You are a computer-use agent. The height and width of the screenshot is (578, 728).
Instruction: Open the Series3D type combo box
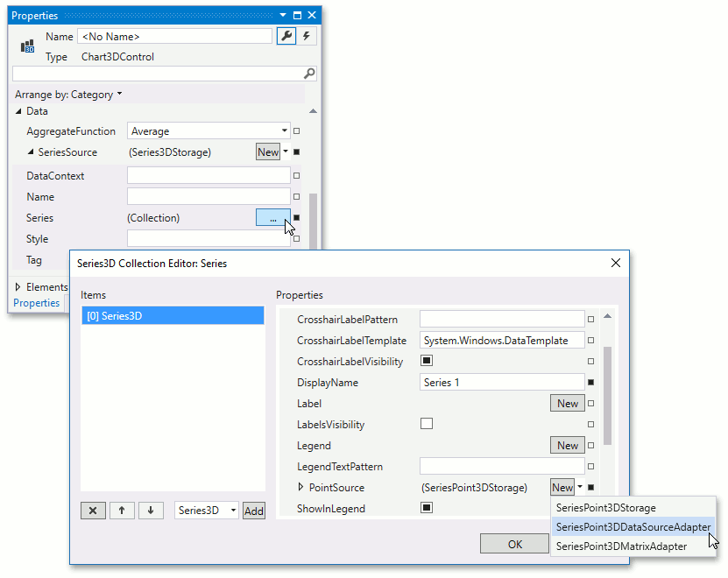pos(207,511)
